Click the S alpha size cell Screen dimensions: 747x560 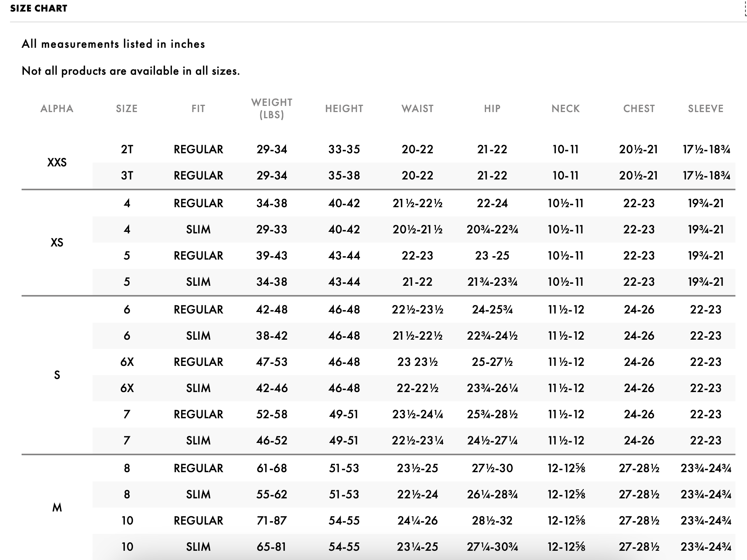[57, 375]
